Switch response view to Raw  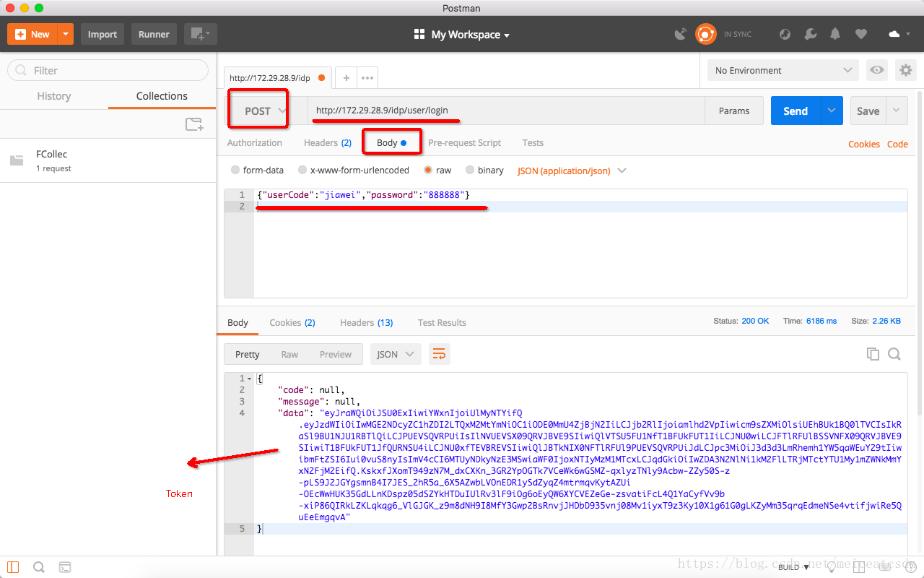289,354
